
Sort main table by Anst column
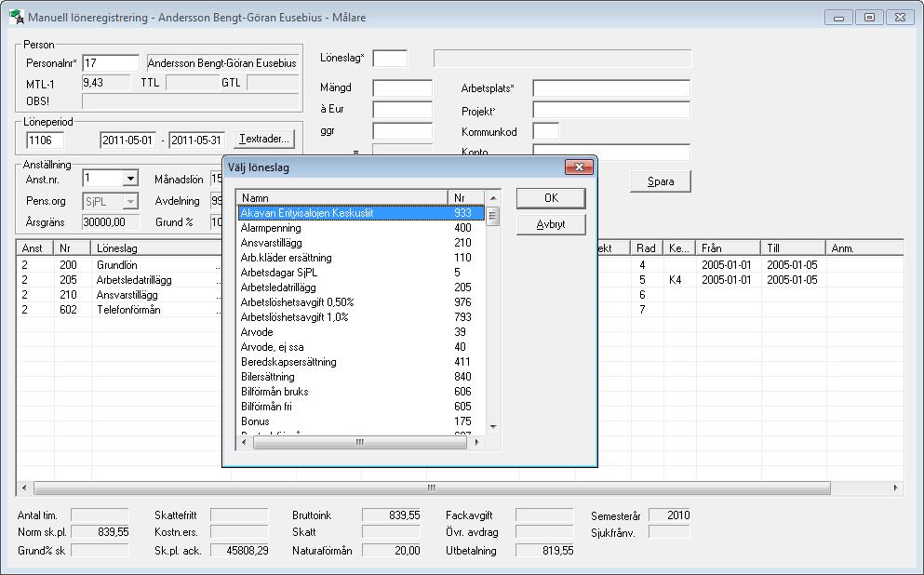click(35, 248)
